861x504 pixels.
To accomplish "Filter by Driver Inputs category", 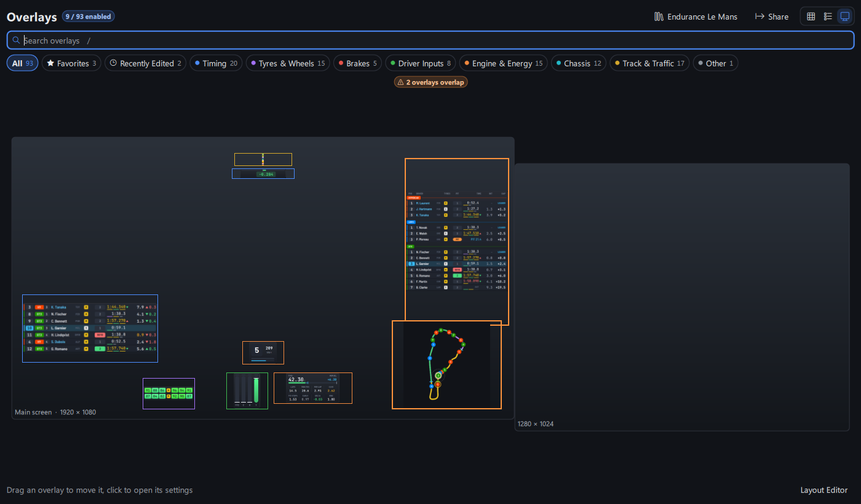I will (x=421, y=63).
